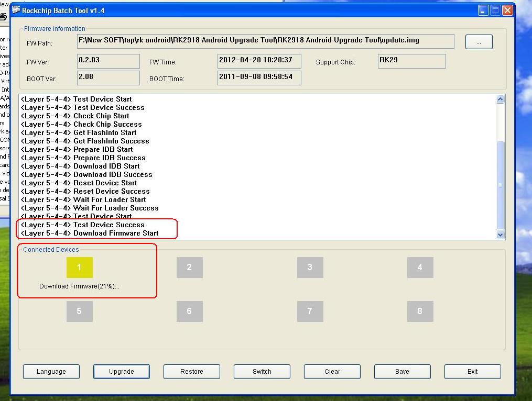Click the log scrollbar thumb
The width and height of the screenshot is (532, 401).
pos(500,185)
